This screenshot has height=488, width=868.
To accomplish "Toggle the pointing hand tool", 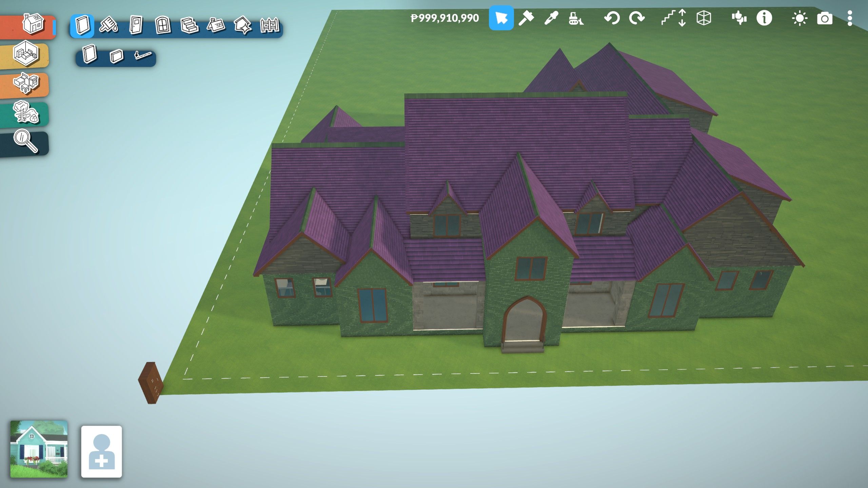I will point(739,18).
